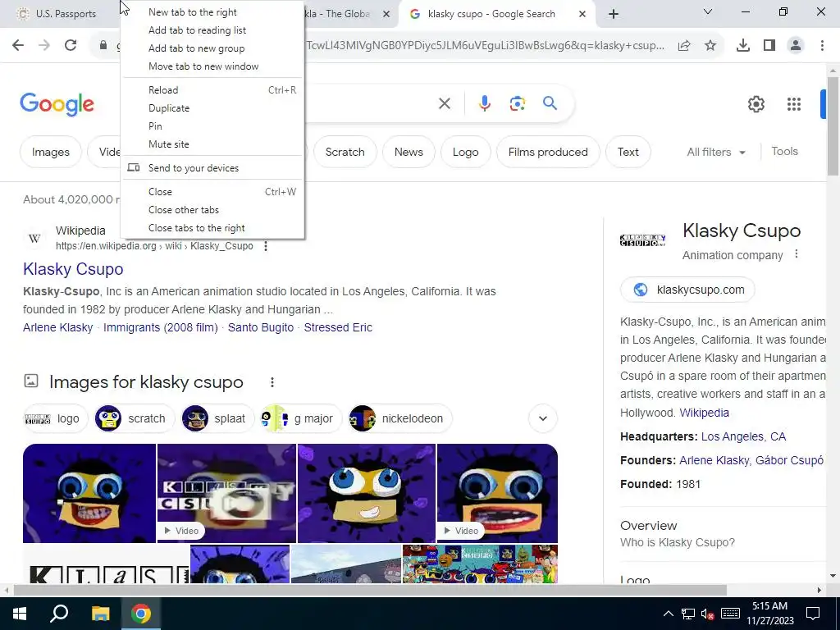Image resolution: width=840 pixels, height=630 pixels.
Task: Open Chrome three-dot menu
Action: click(822, 46)
